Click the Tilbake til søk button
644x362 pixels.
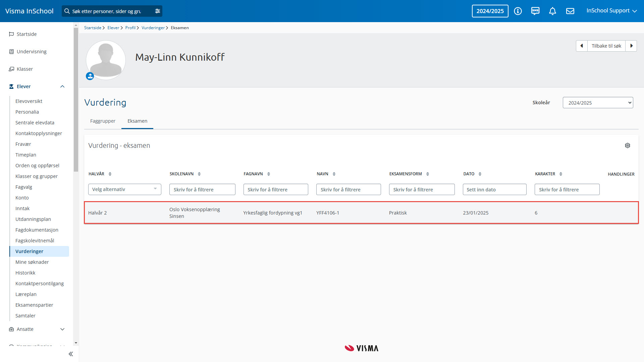[x=606, y=46]
